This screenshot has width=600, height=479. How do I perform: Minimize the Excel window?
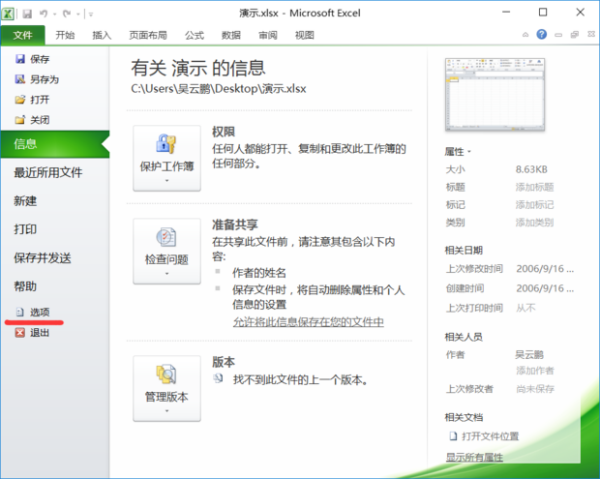(x=506, y=12)
